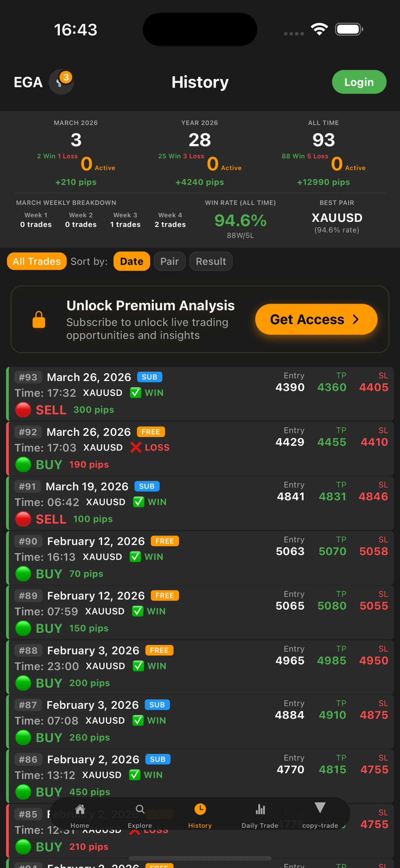Tap the notification icon with badge 3

point(61,82)
